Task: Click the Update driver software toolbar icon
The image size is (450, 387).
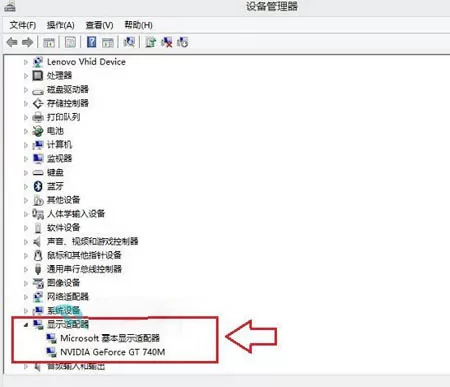Action: (151, 42)
